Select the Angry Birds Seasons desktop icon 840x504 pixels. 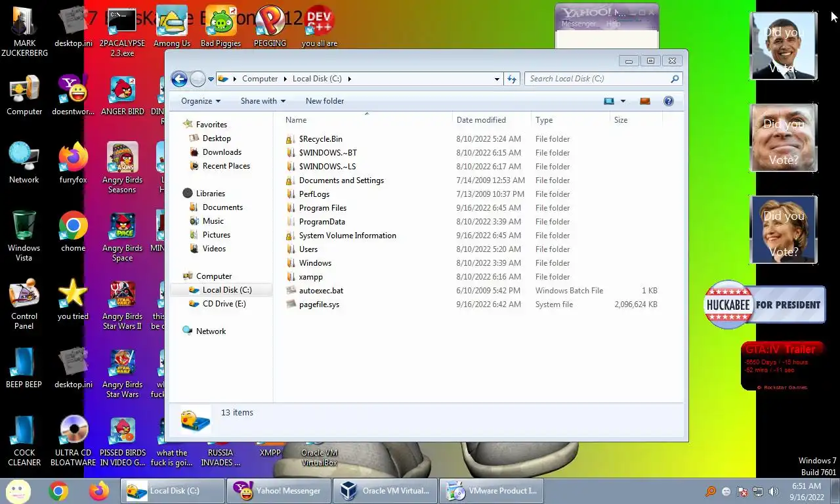click(122, 168)
